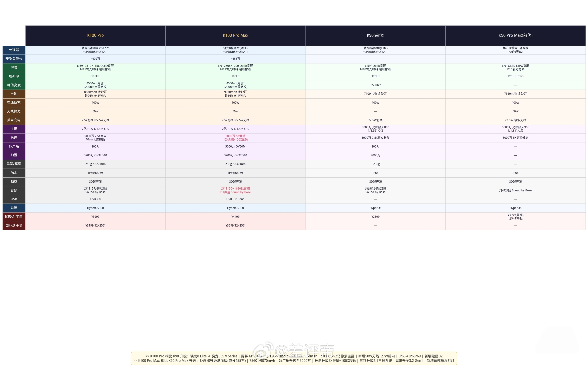Select the 防水 row label
This screenshot has height=365, width=588.
tap(14, 173)
